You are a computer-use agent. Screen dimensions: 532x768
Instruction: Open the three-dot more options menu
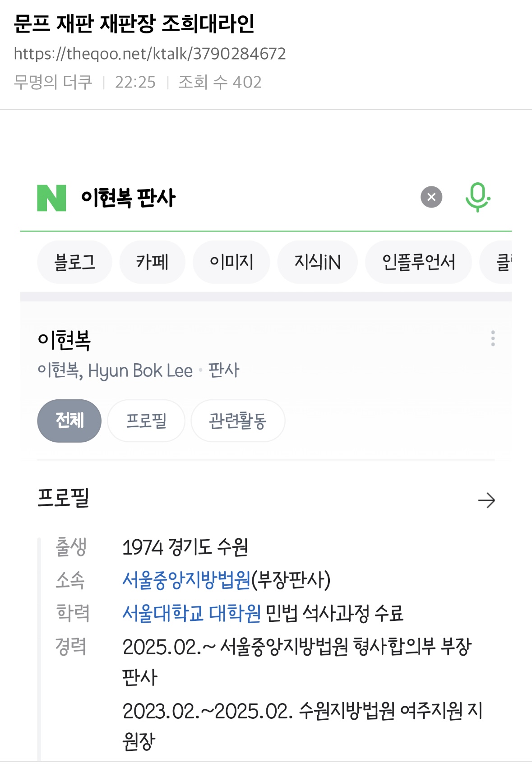coord(493,338)
